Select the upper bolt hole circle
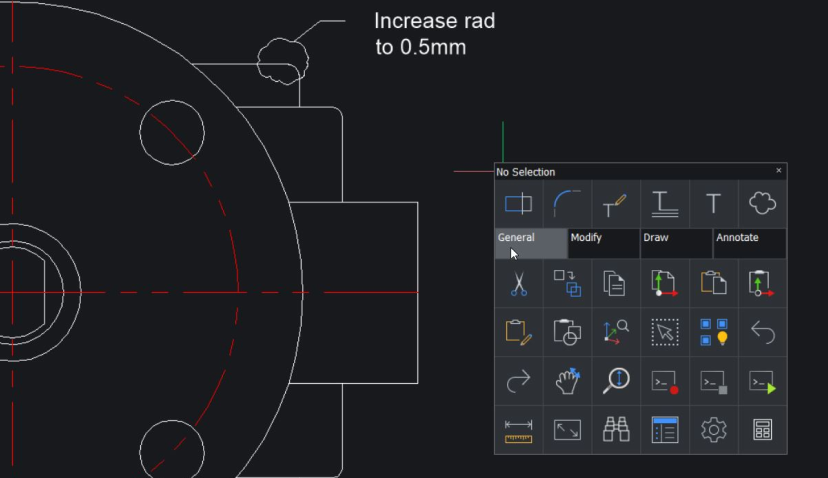 pos(172,133)
